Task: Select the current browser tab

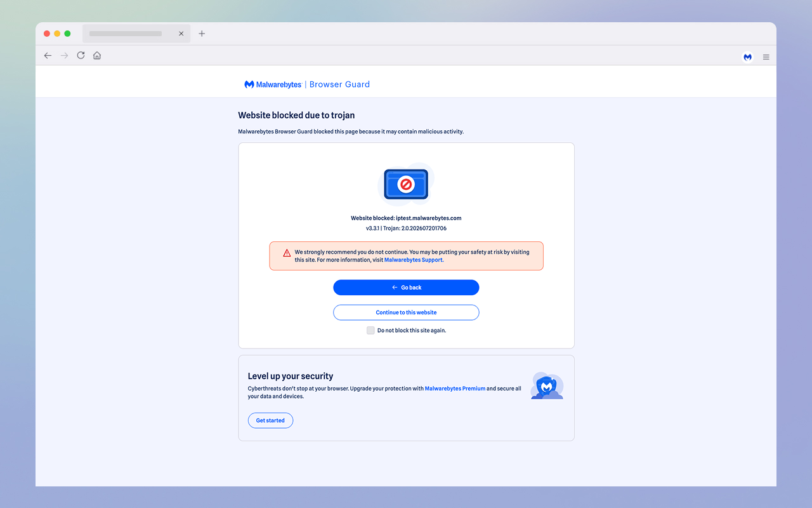Action: (136, 34)
